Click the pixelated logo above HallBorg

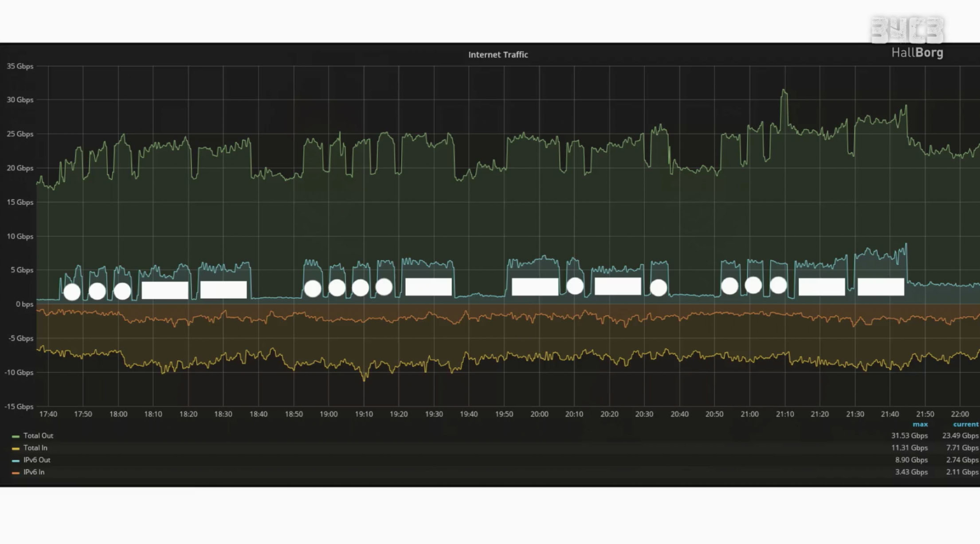[907, 30]
